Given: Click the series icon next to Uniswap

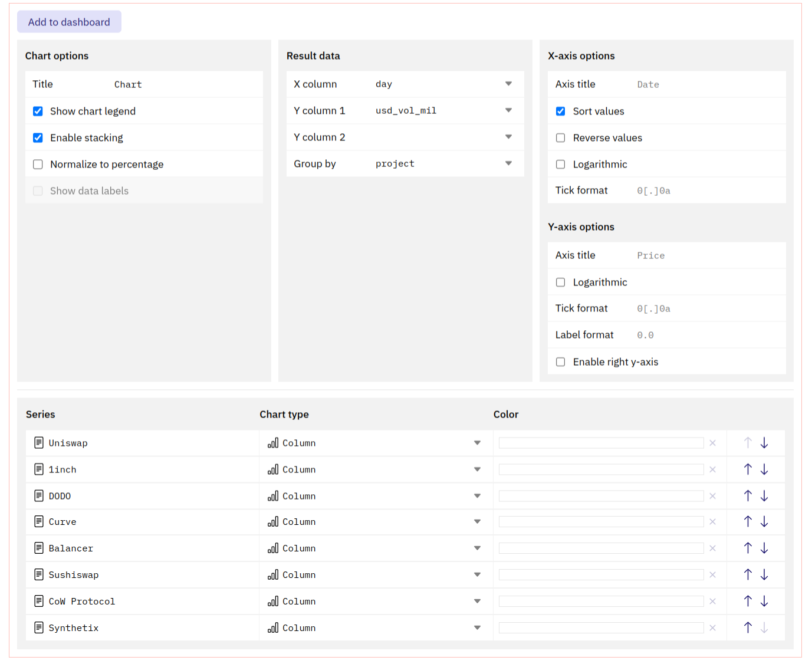Looking at the screenshot, I should pyautogui.click(x=39, y=442).
